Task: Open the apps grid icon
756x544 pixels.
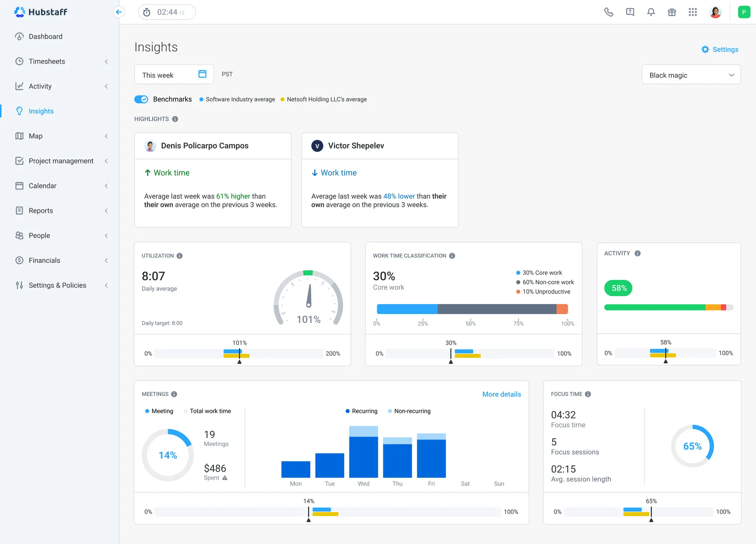Action: pyautogui.click(x=693, y=12)
